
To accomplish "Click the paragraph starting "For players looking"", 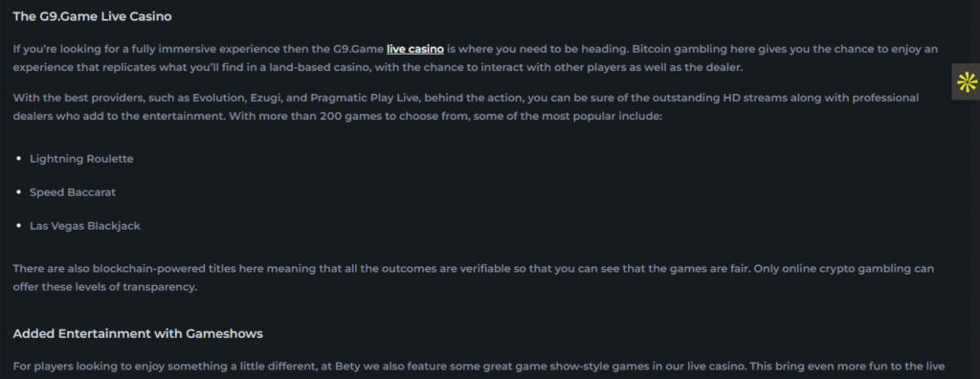I will 479,367.
